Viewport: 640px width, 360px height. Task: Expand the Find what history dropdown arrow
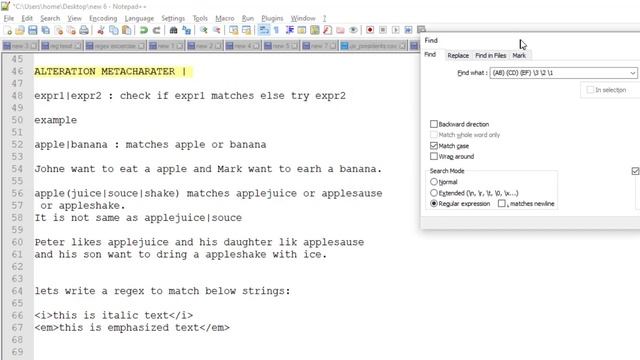(633, 73)
